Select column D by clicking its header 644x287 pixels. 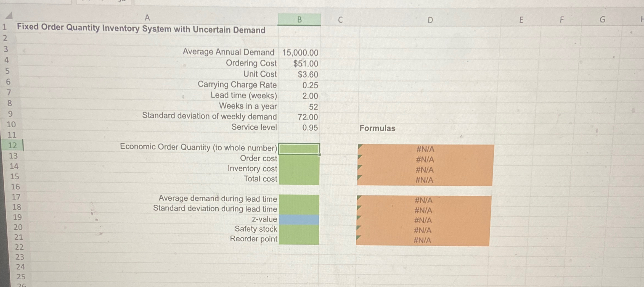tap(430, 20)
